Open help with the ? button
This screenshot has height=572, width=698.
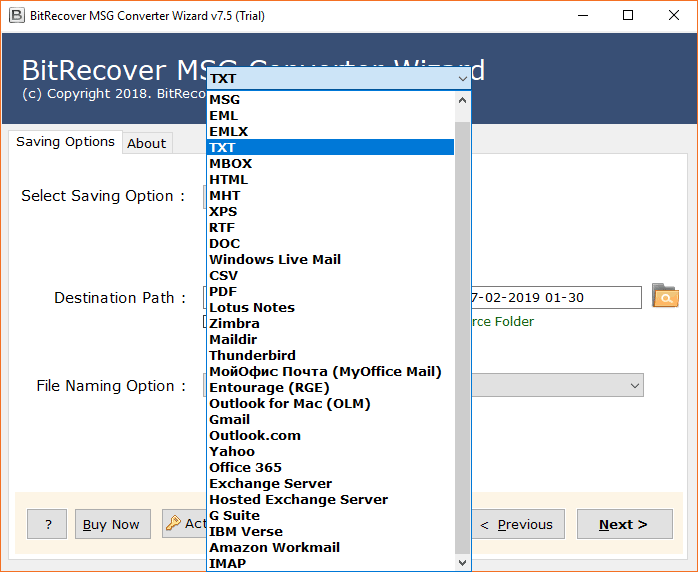pos(47,524)
